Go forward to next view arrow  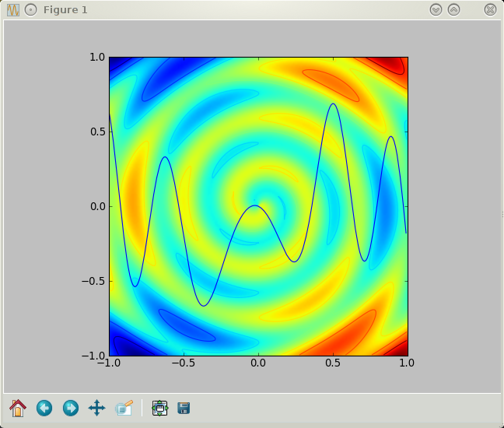[x=71, y=408]
